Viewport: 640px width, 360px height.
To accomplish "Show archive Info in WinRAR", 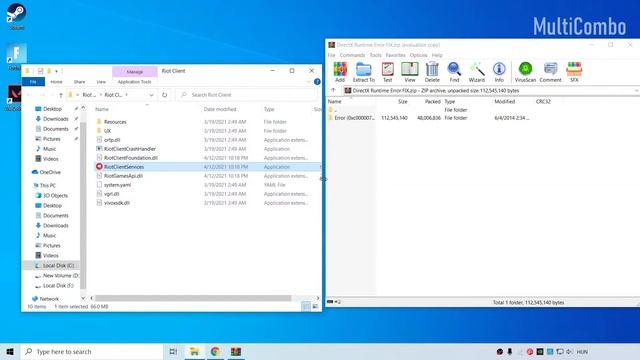I will tap(499, 72).
